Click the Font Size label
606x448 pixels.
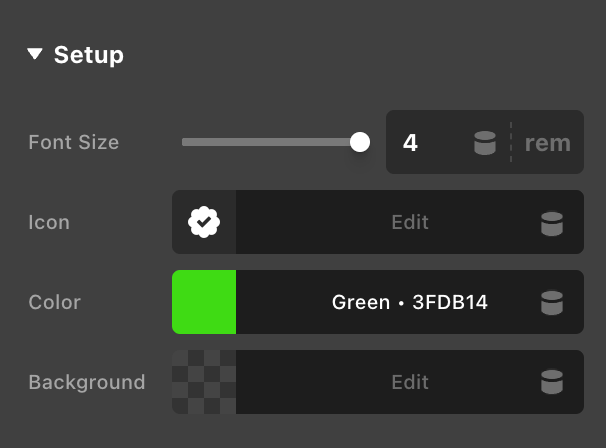[x=73, y=142]
